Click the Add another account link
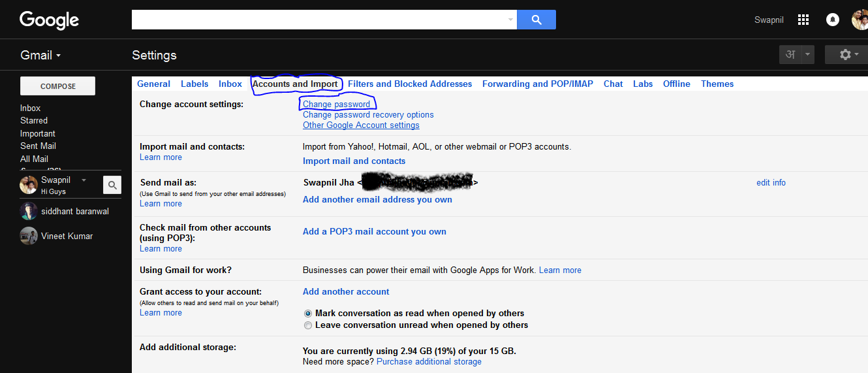The height and width of the screenshot is (373, 868). [346, 291]
